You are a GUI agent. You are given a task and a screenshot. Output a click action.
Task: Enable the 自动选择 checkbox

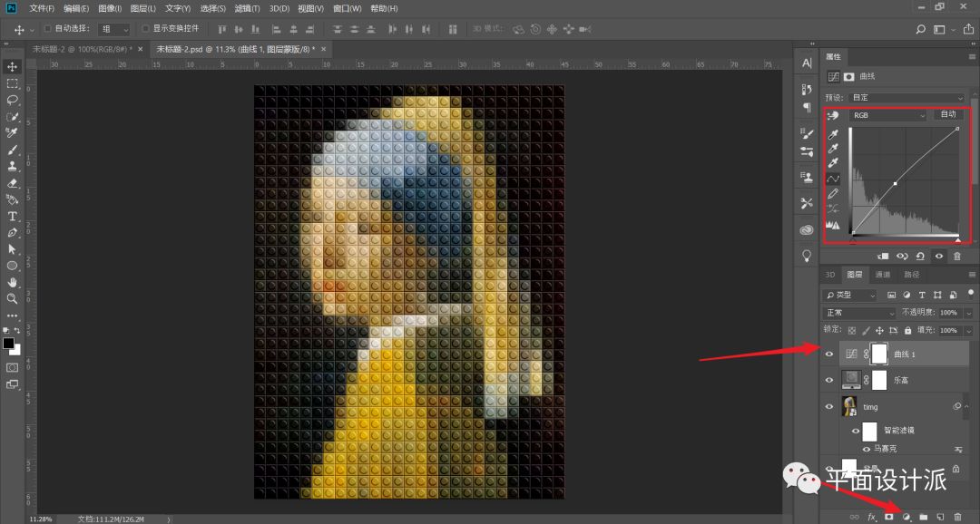(47, 29)
